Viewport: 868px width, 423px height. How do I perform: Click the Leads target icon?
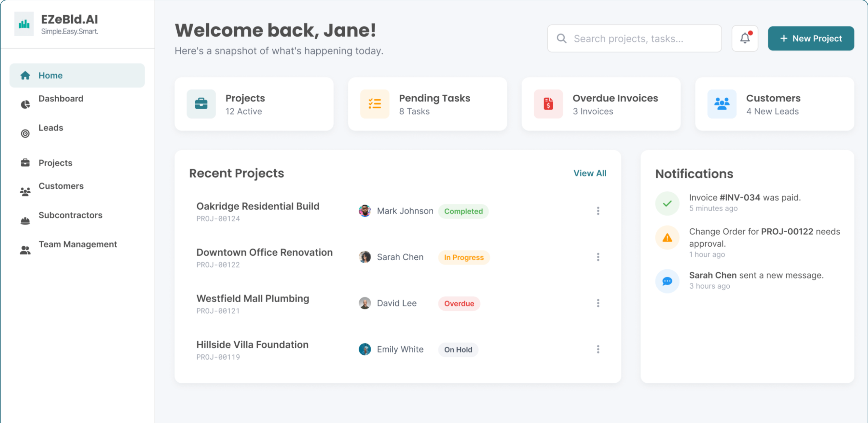click(25, 133)
